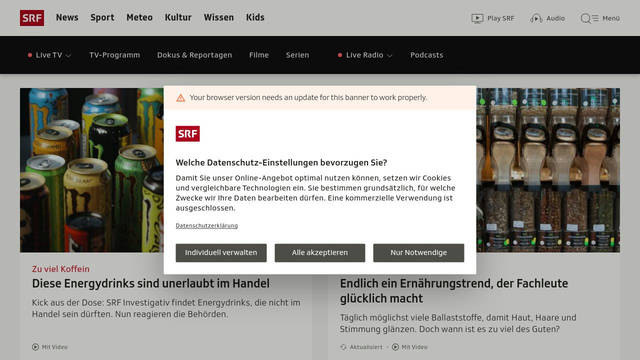Image resolution: width=640 pixels, height=360 pixels.
Task: Go to Podcasts
Action: click(427, 55)
